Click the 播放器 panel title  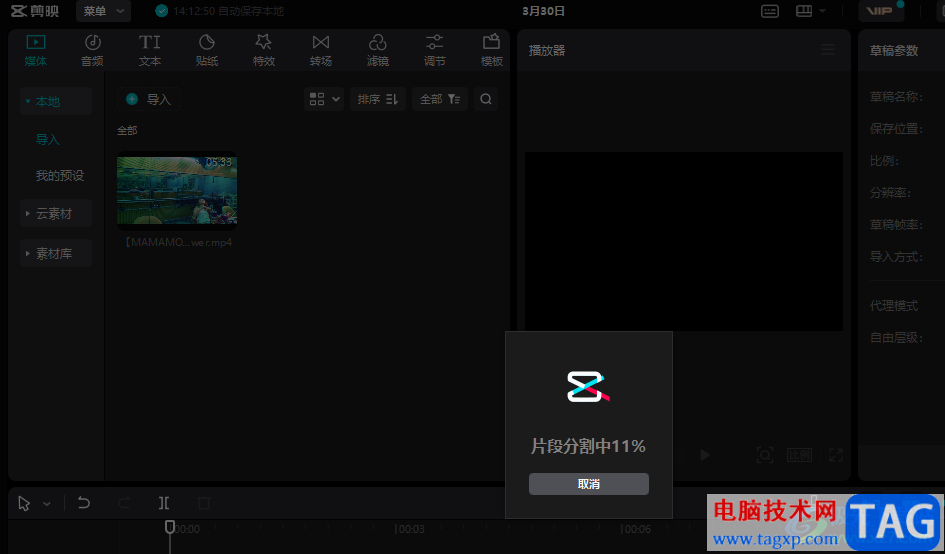[547, 51]
